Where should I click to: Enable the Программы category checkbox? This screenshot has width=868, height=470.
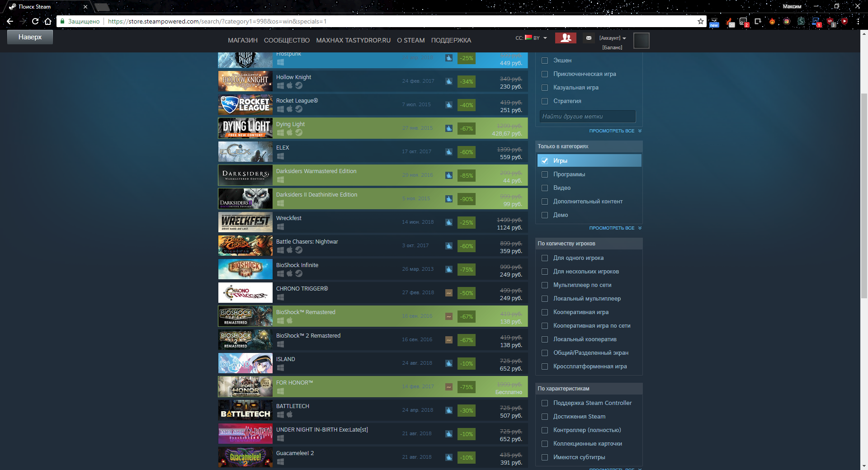pyautogui.click(x=545, y=174)
